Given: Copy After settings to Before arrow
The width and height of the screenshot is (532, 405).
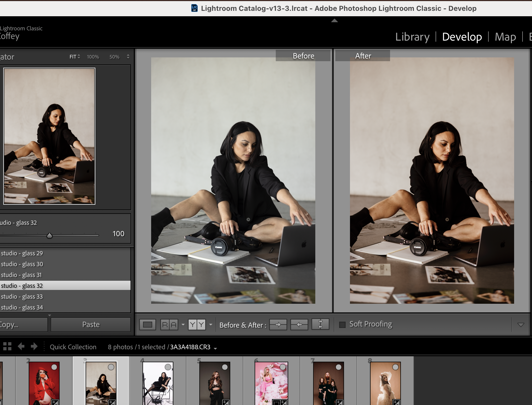Looking at the screenshot, I should tap(299, 324).
